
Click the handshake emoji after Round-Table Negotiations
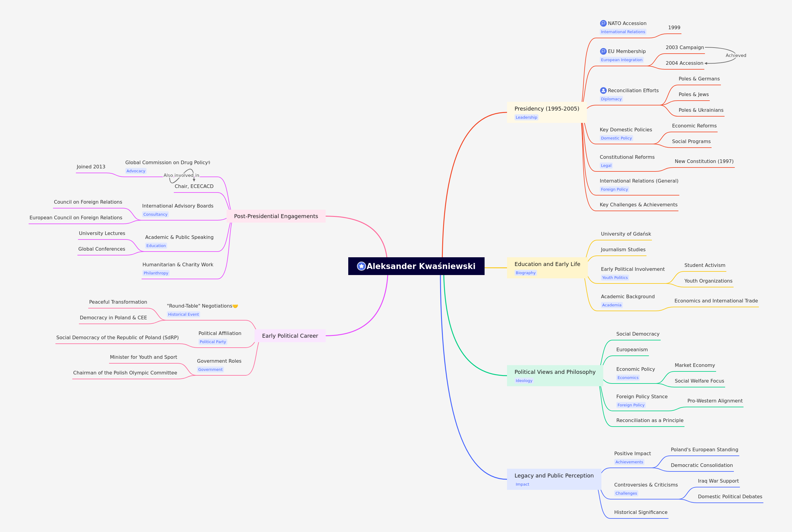click(x=235, y=306)
